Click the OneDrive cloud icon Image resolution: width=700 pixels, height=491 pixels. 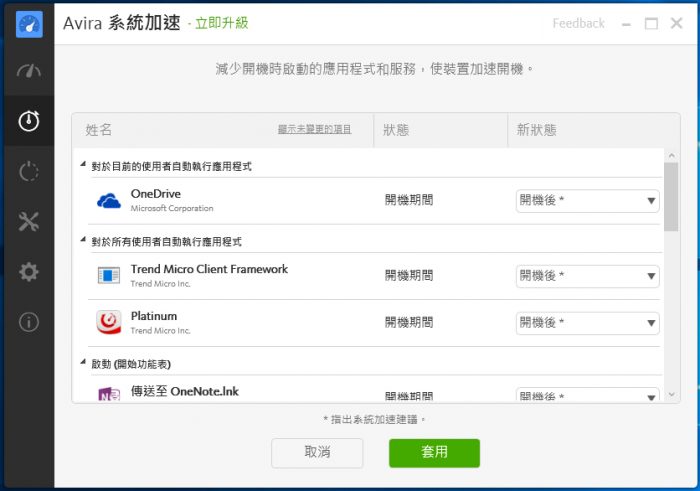click(x=109, y=201)
